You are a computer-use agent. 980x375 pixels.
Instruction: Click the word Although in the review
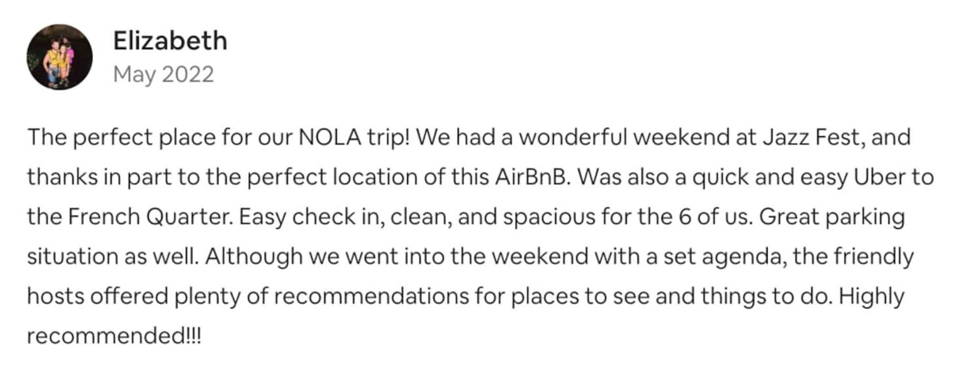tap(253, 256)
